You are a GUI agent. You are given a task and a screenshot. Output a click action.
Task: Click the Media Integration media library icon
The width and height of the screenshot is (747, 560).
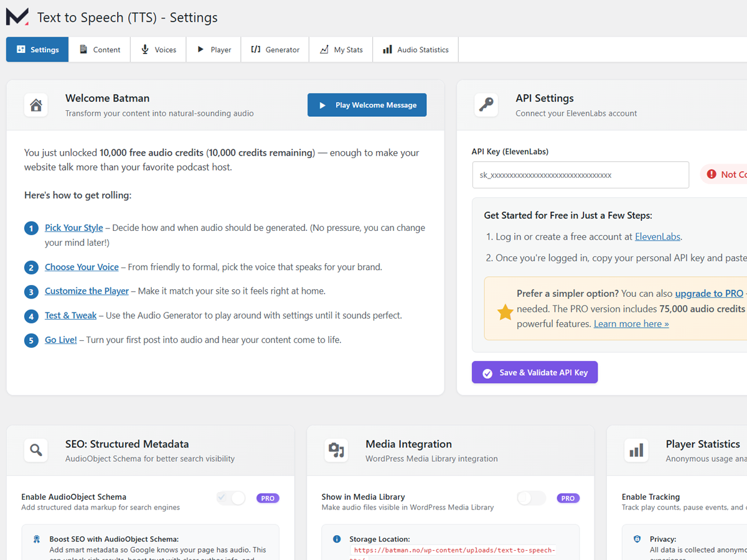tap(336, 450)
